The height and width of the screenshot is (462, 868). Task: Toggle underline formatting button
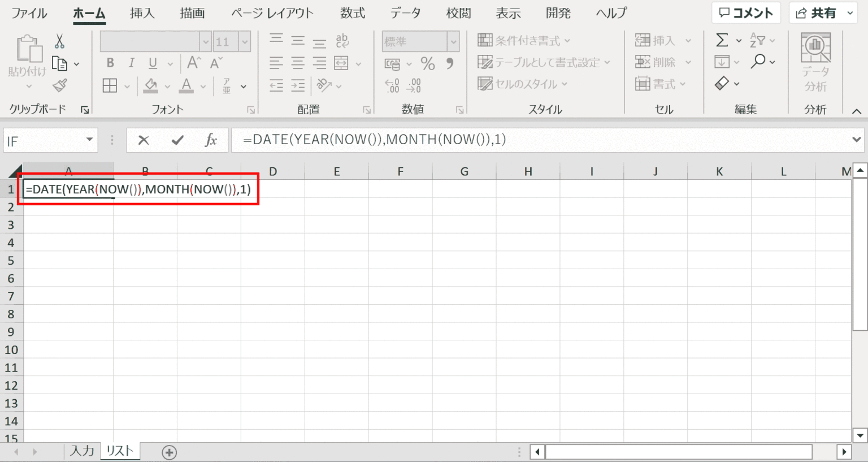tap(153, 63)
